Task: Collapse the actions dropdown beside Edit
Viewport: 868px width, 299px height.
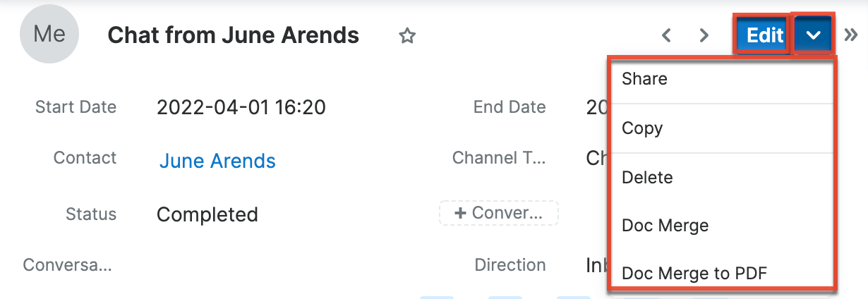Action: [814, 35]
